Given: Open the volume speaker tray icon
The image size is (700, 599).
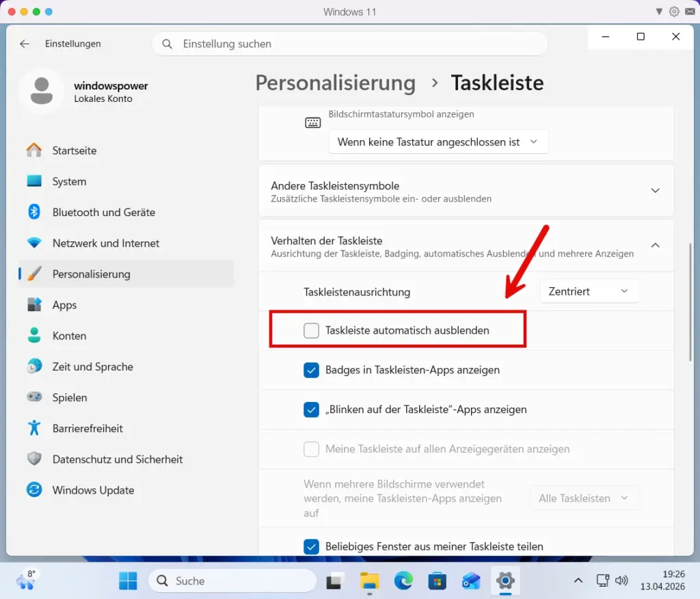Looking at the screenshot, I should point(621,581).
